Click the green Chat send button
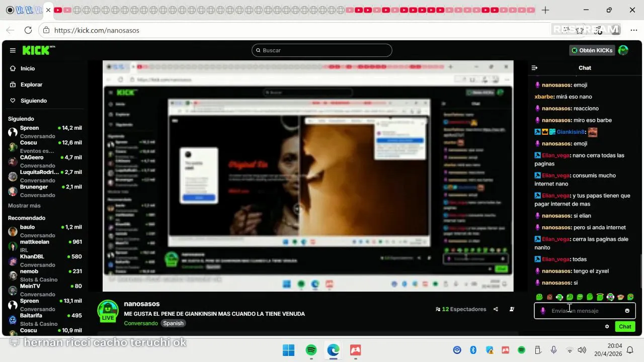The height and width of the screenshot is (362, 644). (x=625, y=326)
